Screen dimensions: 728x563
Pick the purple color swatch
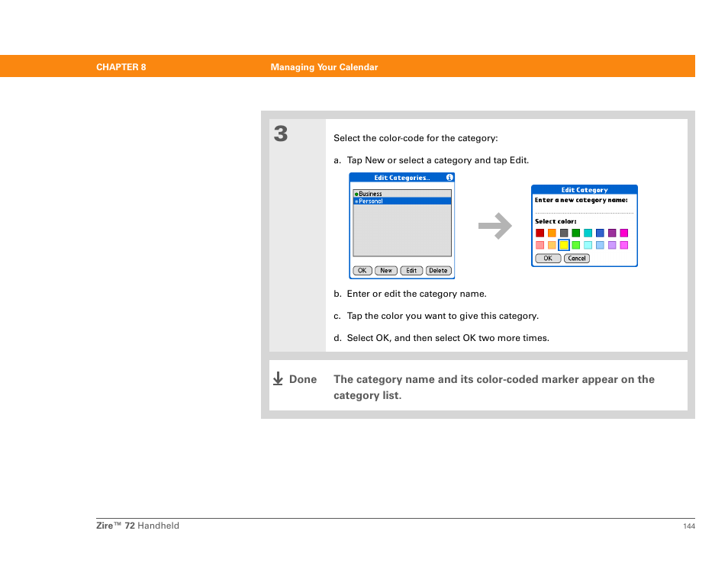(x=612, y=233)
